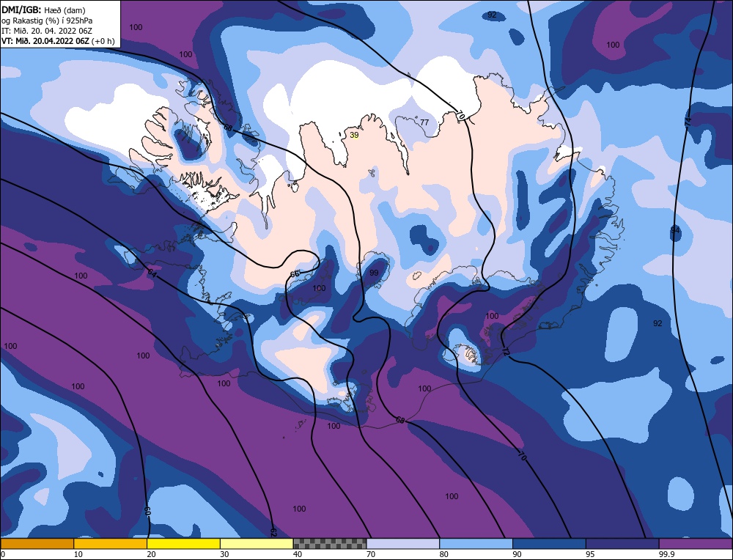The width and height of the screenshot is (733, 560).
Task: Click the legend tick label 90
Action: (517, 554)
